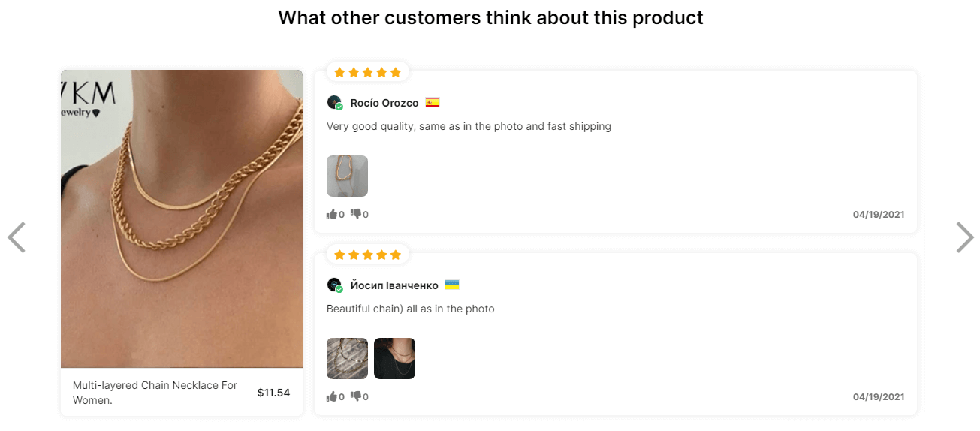Open Multi-layered Chain Necklace For Women link
Viewport: 980px width, 431px height.
coord(155,393)
